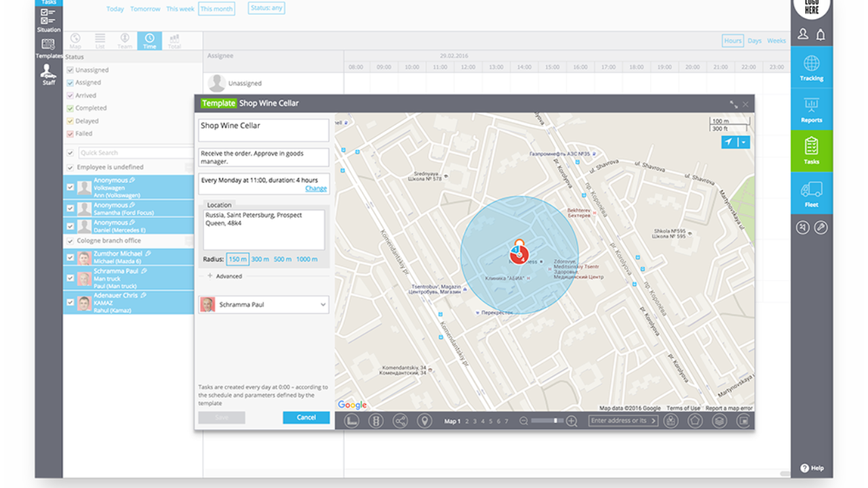Click the map zoom slider
Image resolution: width=868 pixels, height=488 pixels.
tap(547, 421)
